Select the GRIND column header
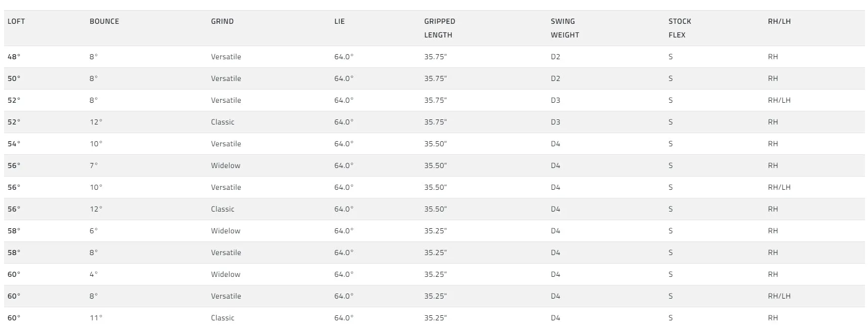This screenshot has height=334, width=868. [222, 21]
